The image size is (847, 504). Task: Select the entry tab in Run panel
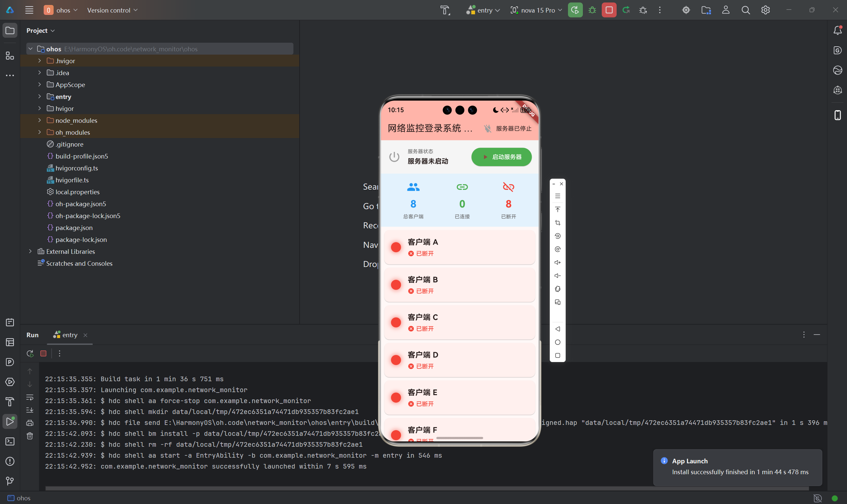point(70,335)
